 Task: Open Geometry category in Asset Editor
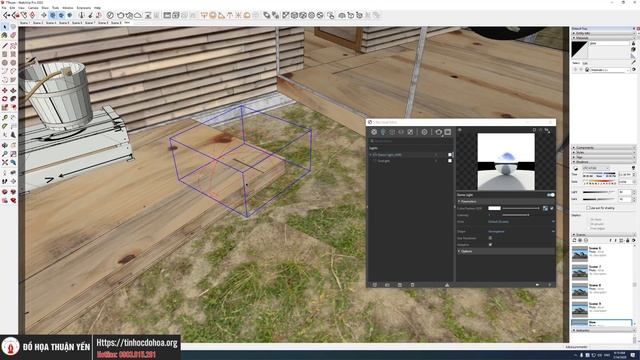click(392, 132)
